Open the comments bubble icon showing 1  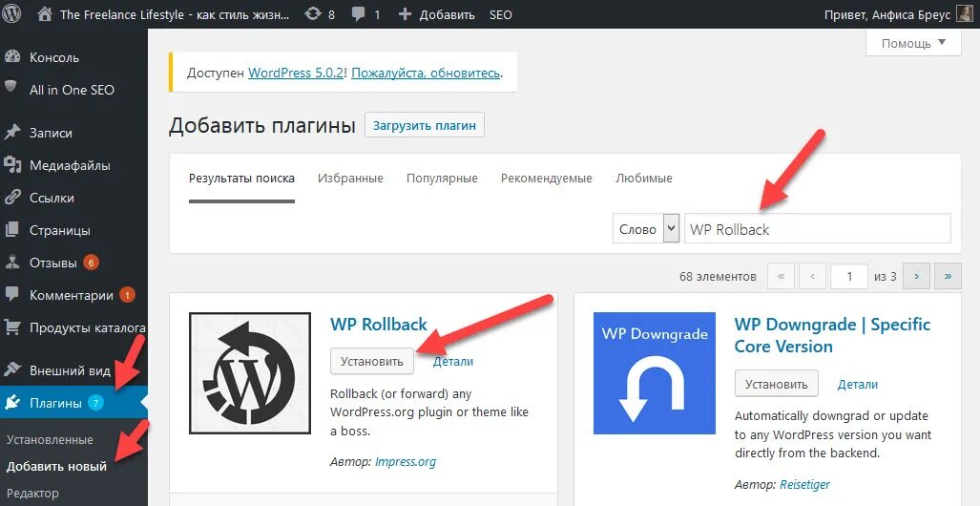[359, 14]
